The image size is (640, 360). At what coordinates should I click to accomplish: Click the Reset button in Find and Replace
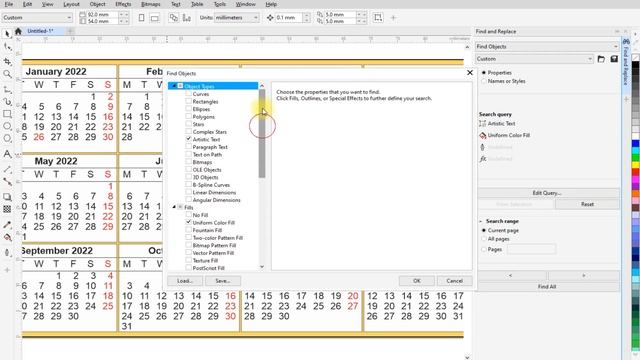pyautogui.click(x=587, y=204)
